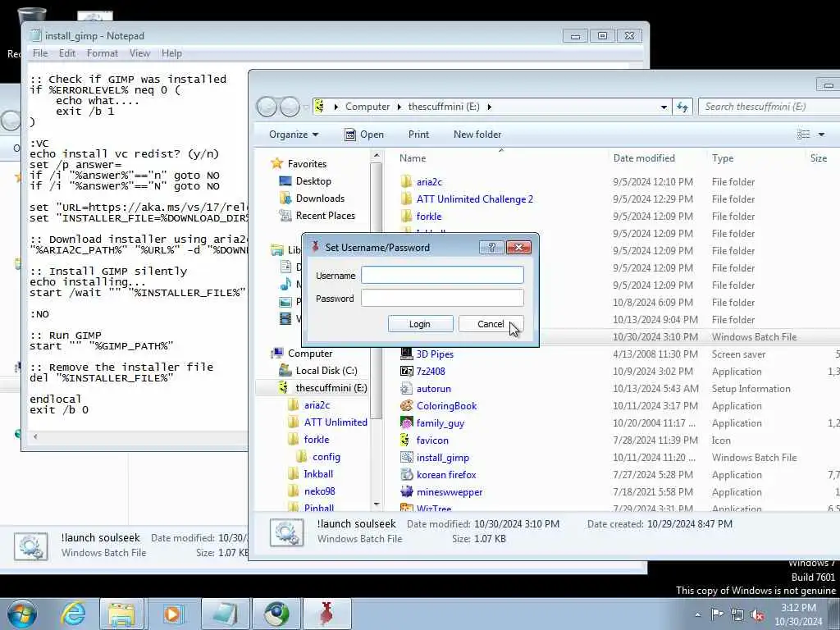
Task: Select the ColoringBook application icon
Action: [x=406, y=405]
